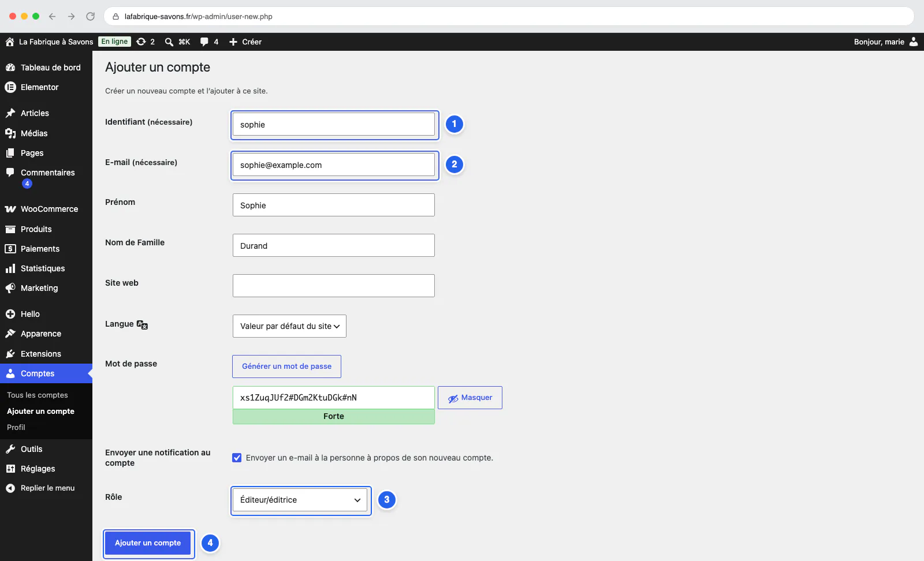Click the plus Créer icon
The height and width of the screenshot is (561, 924).
[x=233, y=42]
